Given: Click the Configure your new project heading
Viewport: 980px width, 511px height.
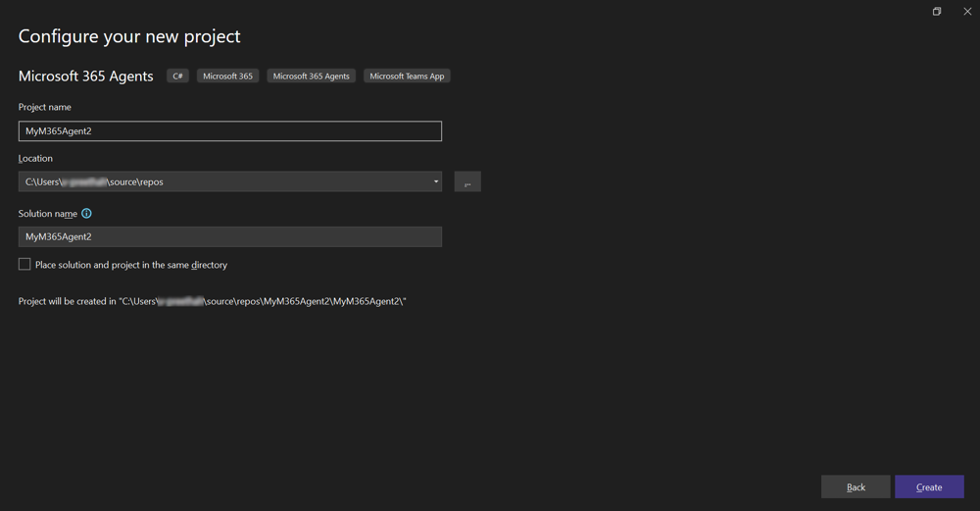Looking at the screenshot, I should [129, 36].
